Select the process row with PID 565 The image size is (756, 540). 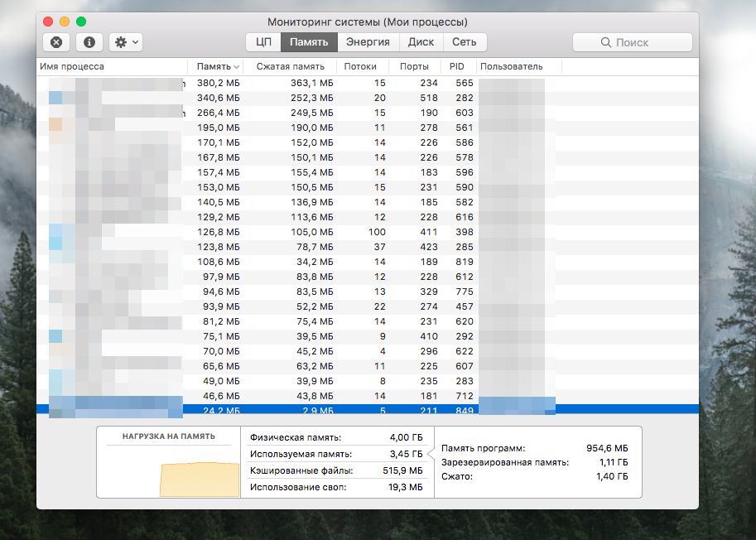(x=331, y=83)
